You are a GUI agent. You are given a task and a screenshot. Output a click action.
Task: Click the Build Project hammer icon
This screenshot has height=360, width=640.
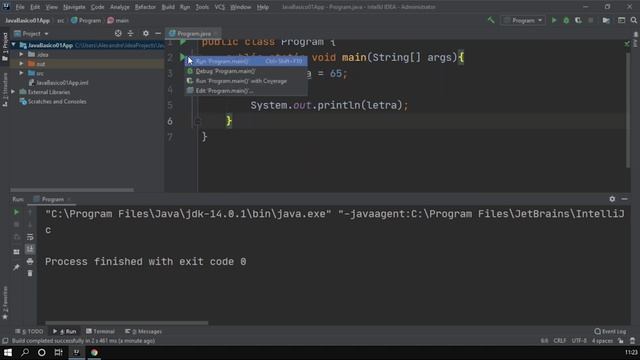491,20
